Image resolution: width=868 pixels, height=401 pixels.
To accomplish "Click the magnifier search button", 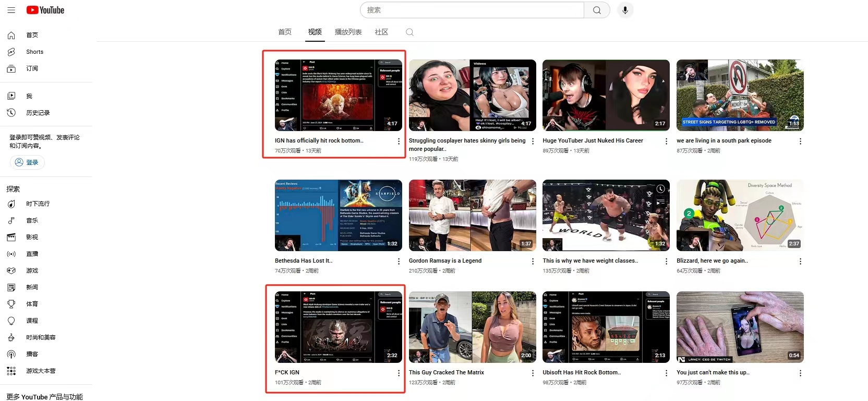I will tap(597, 10).
